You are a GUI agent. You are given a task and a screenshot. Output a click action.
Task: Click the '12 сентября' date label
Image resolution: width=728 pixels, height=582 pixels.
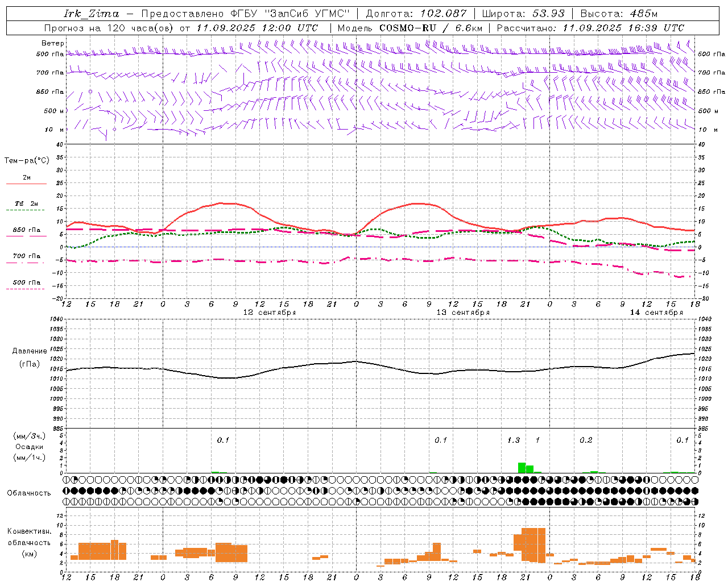[269, 313]
